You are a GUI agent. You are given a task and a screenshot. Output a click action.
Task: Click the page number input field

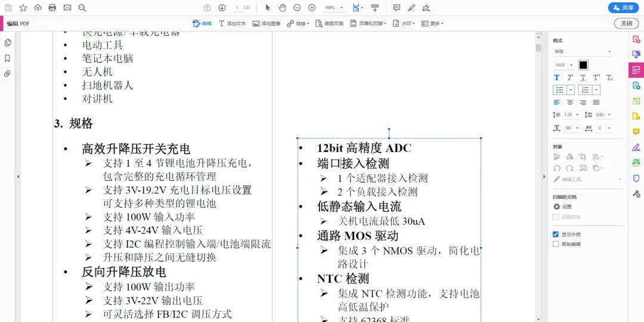pos(237,7)
